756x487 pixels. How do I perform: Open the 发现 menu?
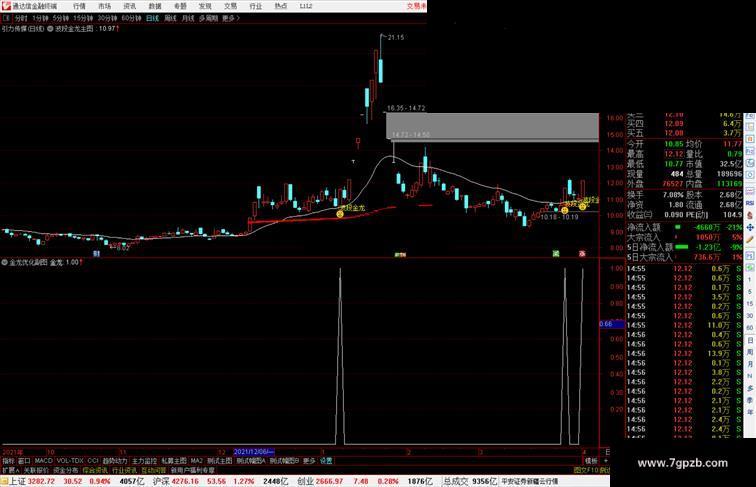click(x=205, y=6)
